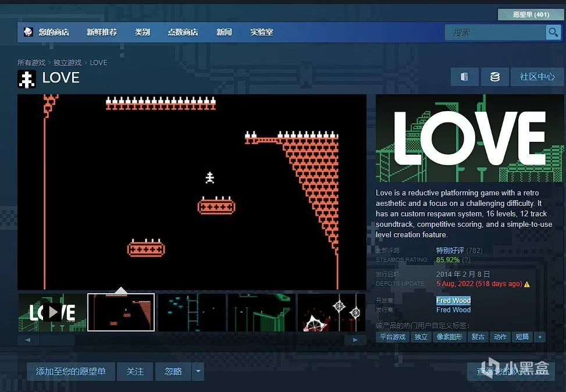
Task: Open 特别好评 reviews link
Action: point(450,250)
